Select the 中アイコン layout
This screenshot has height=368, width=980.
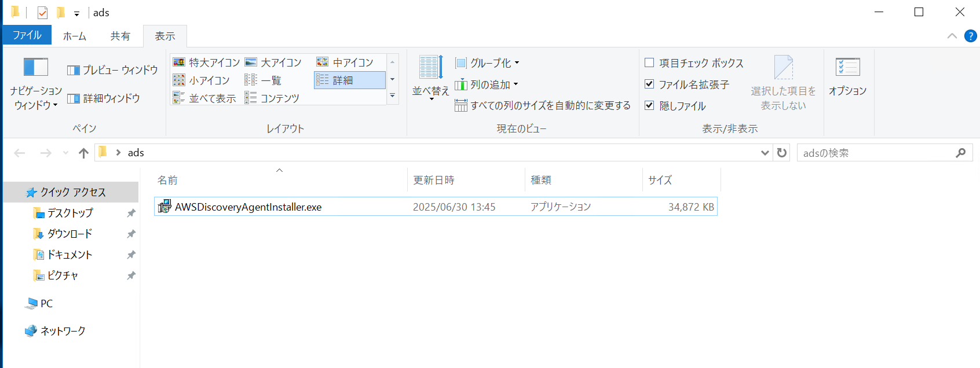345,62
